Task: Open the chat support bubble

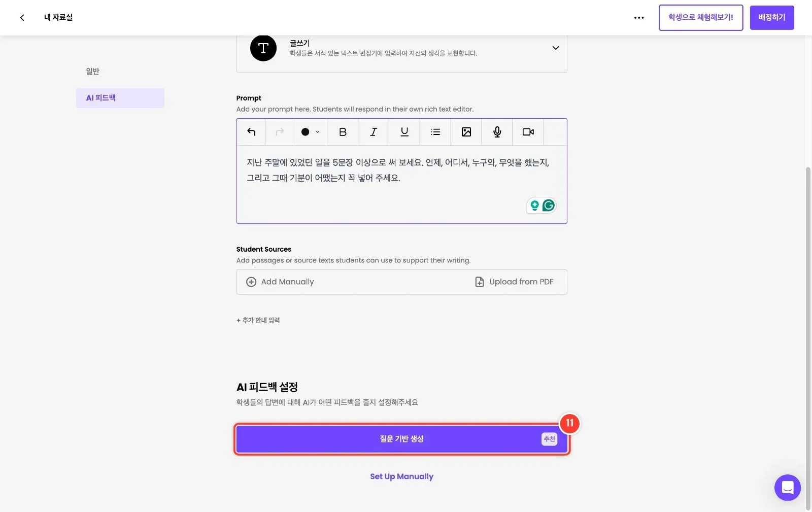Action: click(788, 488)
